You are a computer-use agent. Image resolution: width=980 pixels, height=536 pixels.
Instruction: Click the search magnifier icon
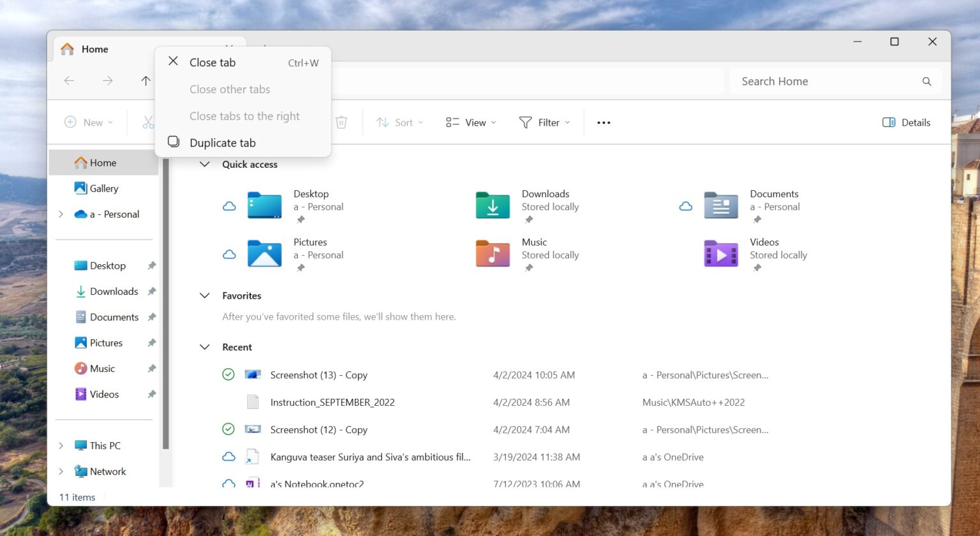(x=926, y=81)
